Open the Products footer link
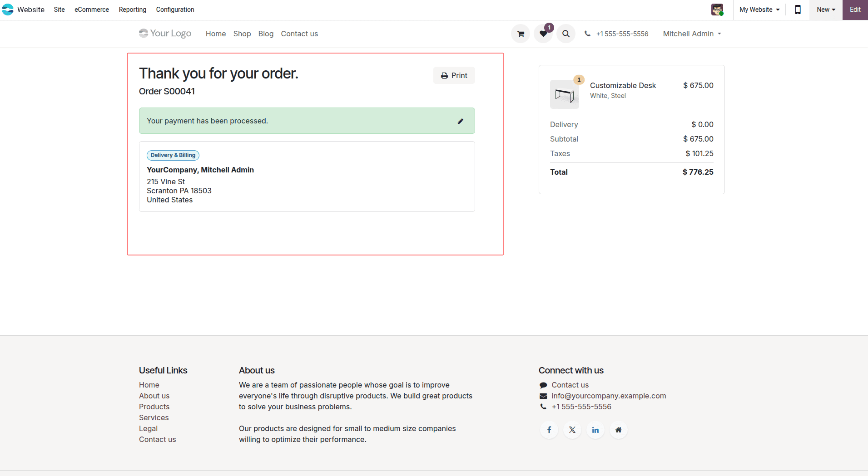 [x=154, y=407]
